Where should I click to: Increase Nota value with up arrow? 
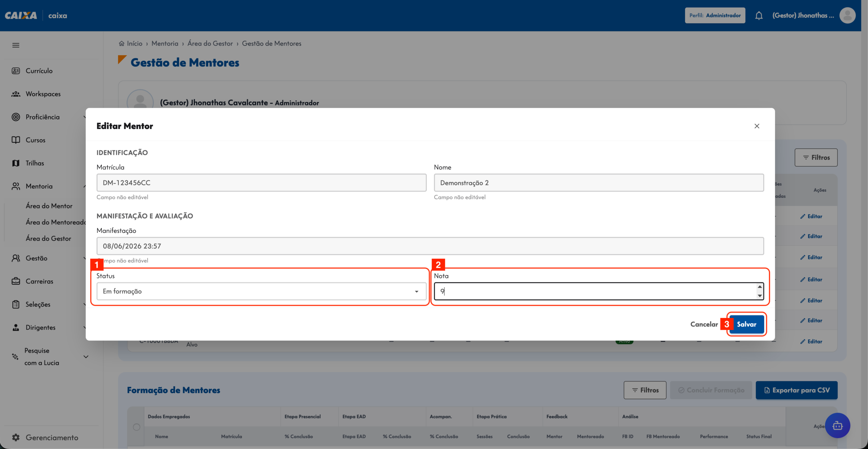pyautogui.click(x=760, y=287)
